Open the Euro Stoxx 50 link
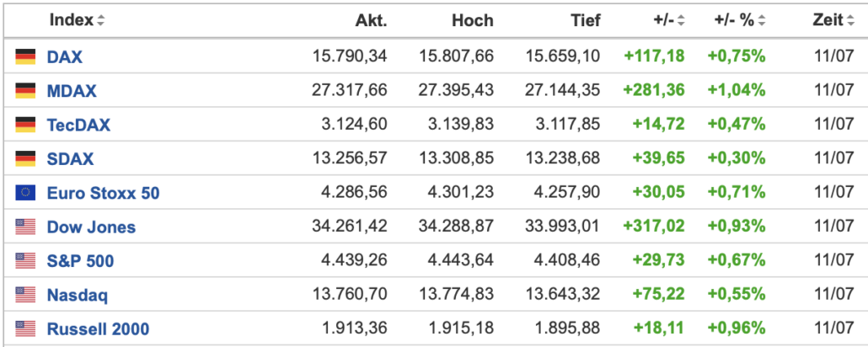This screenshot has width=868, height=347. point(103,193)
